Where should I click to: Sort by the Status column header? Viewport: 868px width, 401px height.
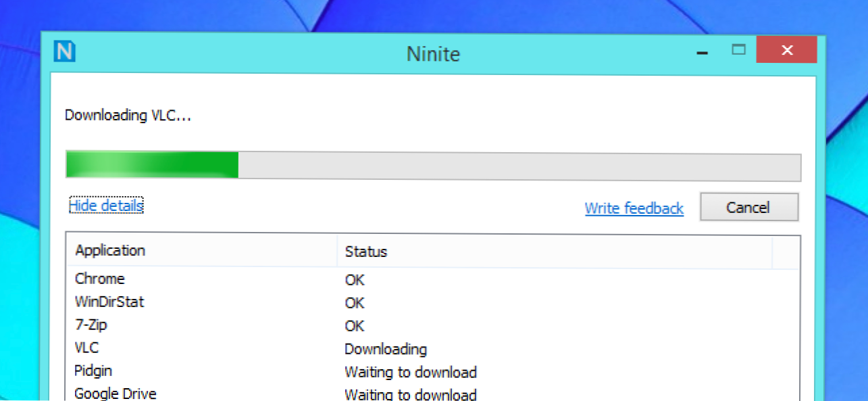pos(365,252)
